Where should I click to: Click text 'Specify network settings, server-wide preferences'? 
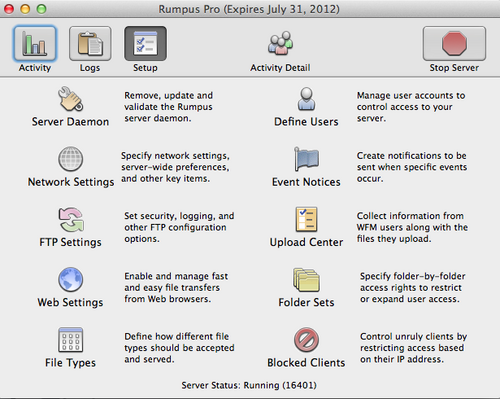click(175, 161)
